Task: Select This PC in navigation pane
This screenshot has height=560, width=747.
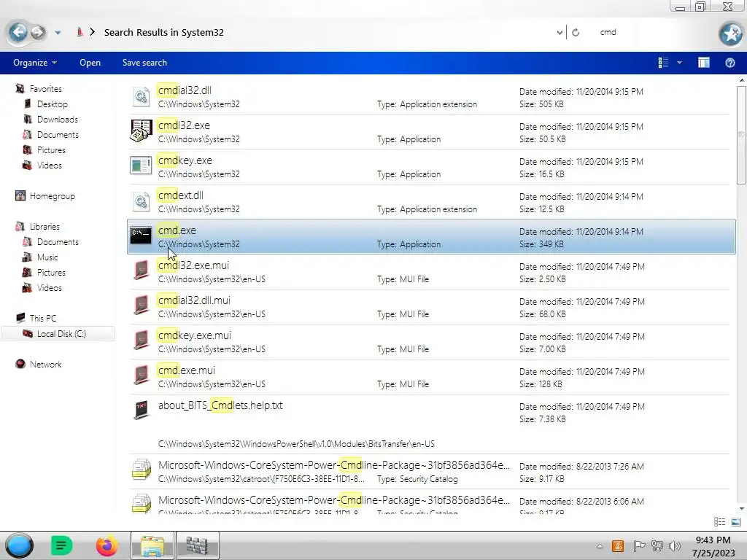Action: click(x=42, y=318)
